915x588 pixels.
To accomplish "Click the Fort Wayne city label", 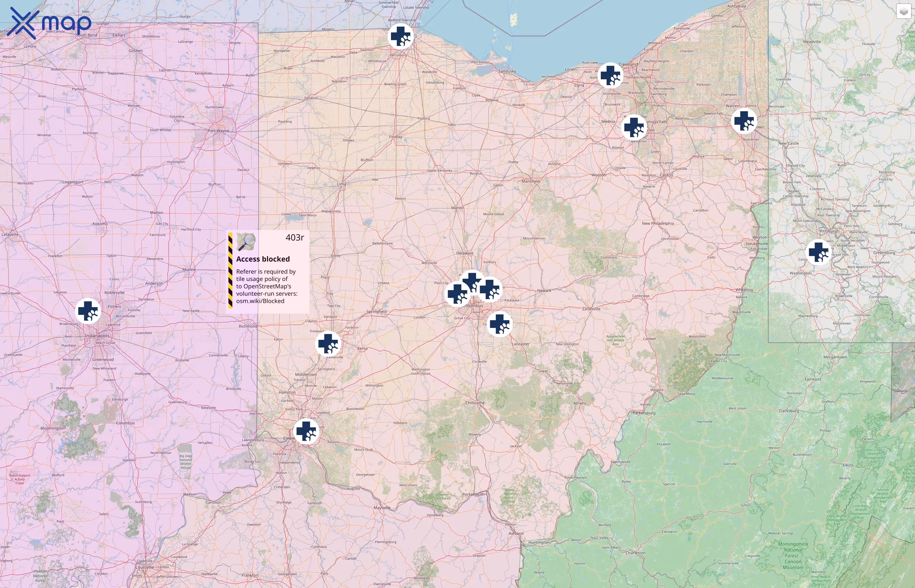I will (218, 131).
